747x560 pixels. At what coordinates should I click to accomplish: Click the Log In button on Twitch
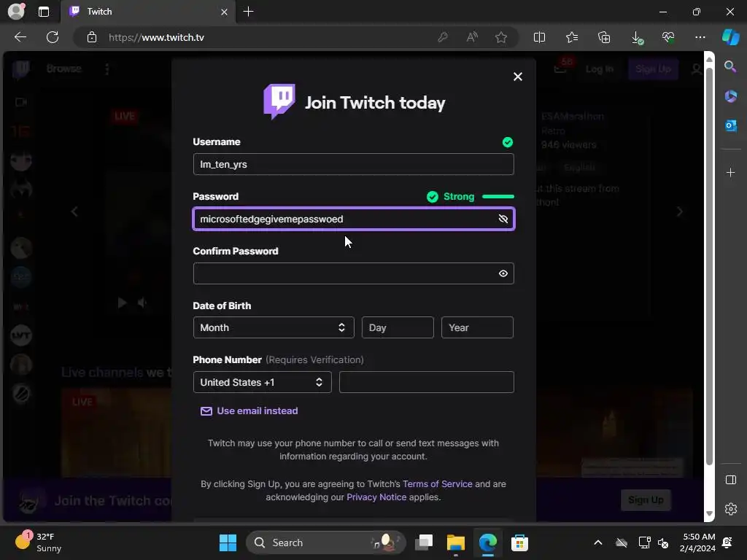tap(600, 69)
